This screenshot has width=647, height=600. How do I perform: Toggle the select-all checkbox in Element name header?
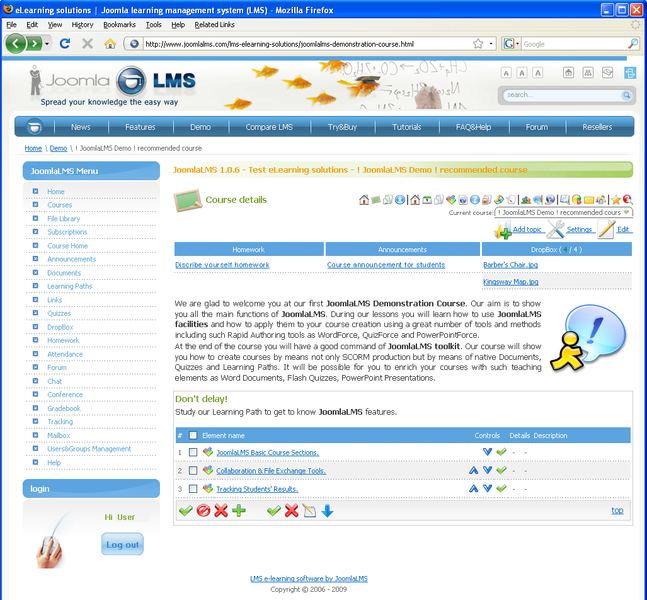click(193, 435)
